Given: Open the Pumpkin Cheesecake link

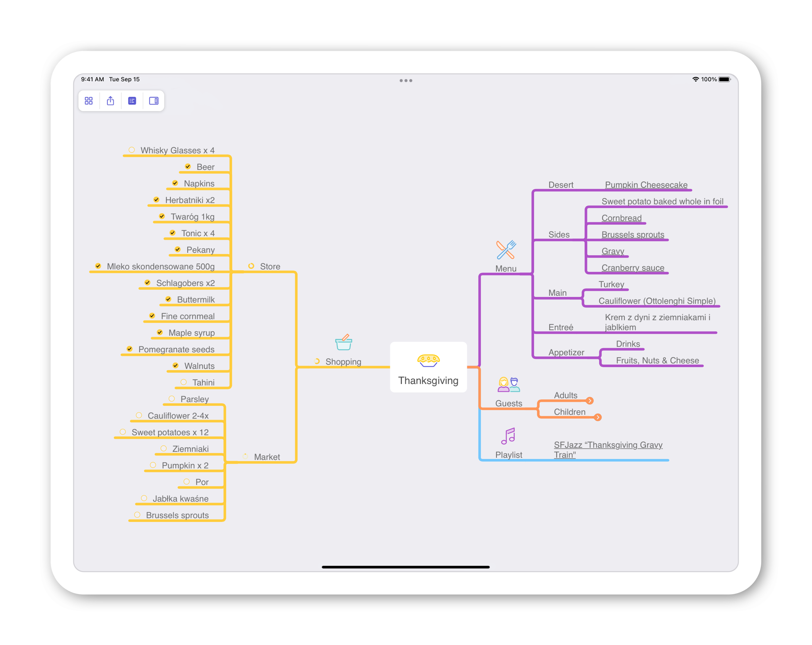Looking at the screenshot, I should point(646,185).
